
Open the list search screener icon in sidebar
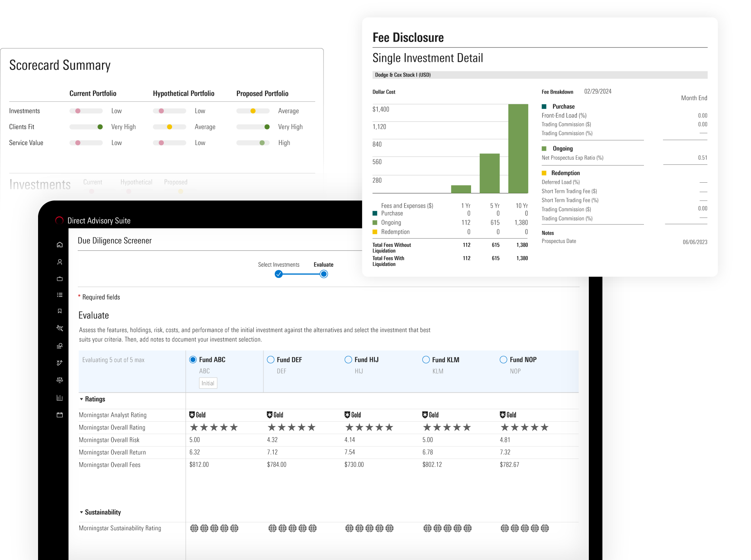point(59,346)
